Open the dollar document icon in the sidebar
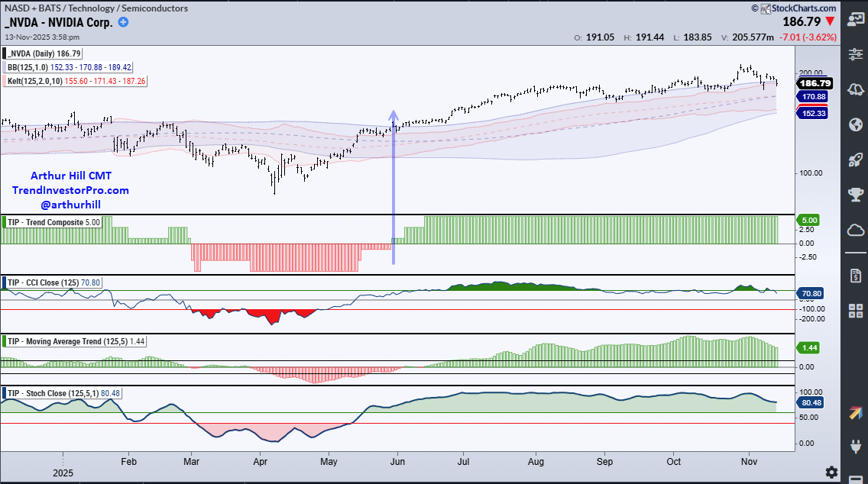 856,274
